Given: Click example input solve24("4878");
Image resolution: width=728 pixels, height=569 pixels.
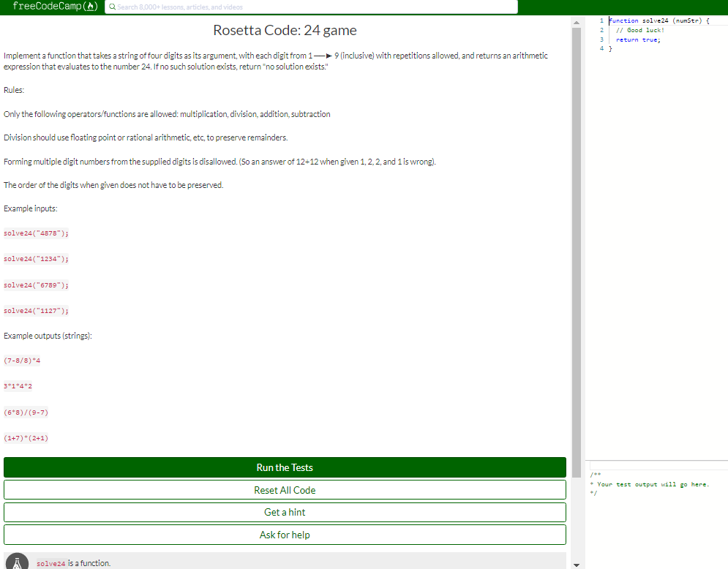Looking at the screenshot, I should coord(36,233).
